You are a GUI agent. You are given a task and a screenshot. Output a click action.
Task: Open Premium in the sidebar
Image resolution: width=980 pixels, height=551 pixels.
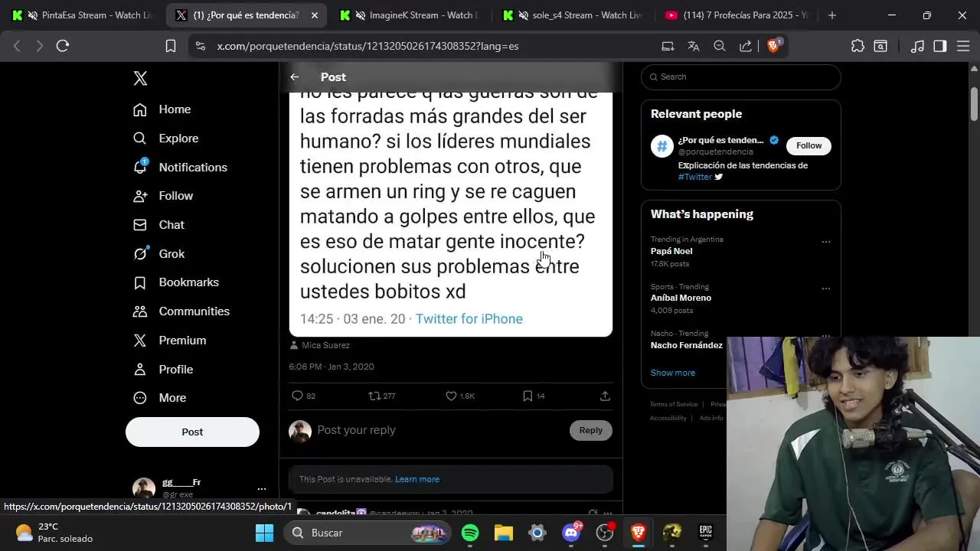(x=169, y=341)
